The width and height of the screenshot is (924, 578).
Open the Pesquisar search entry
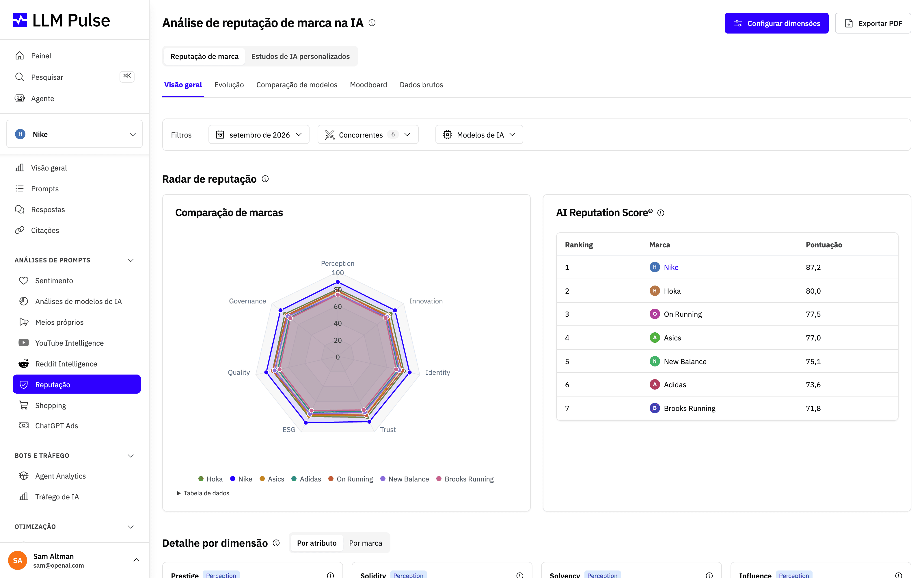coord(74,77)
